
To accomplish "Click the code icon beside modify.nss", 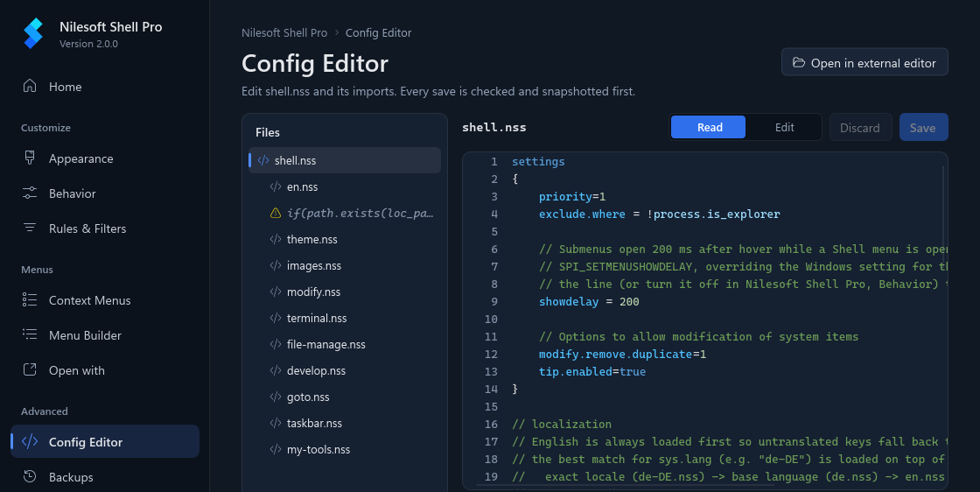I will (275, 292).
